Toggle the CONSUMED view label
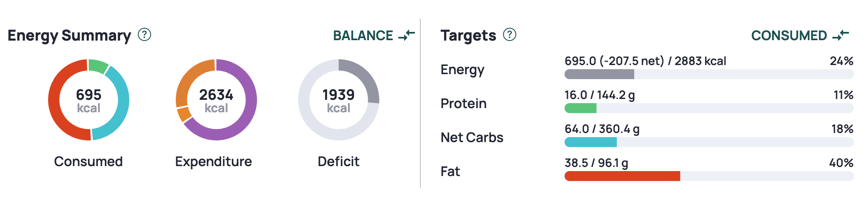The width and height of the screenshot is (868, 198). coord(789,36)
